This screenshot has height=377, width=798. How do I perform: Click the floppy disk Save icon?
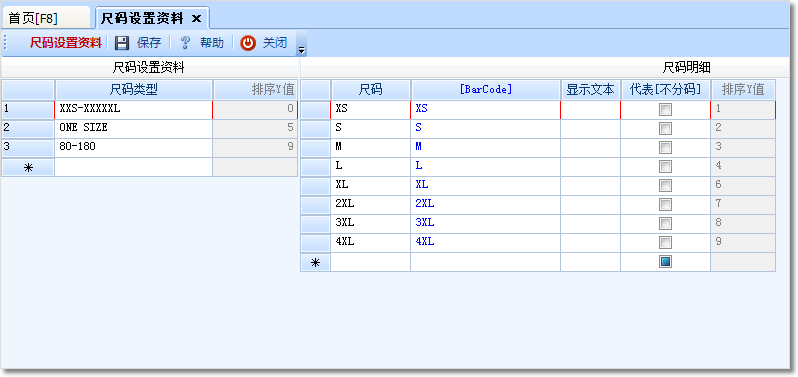click(122, 43)
